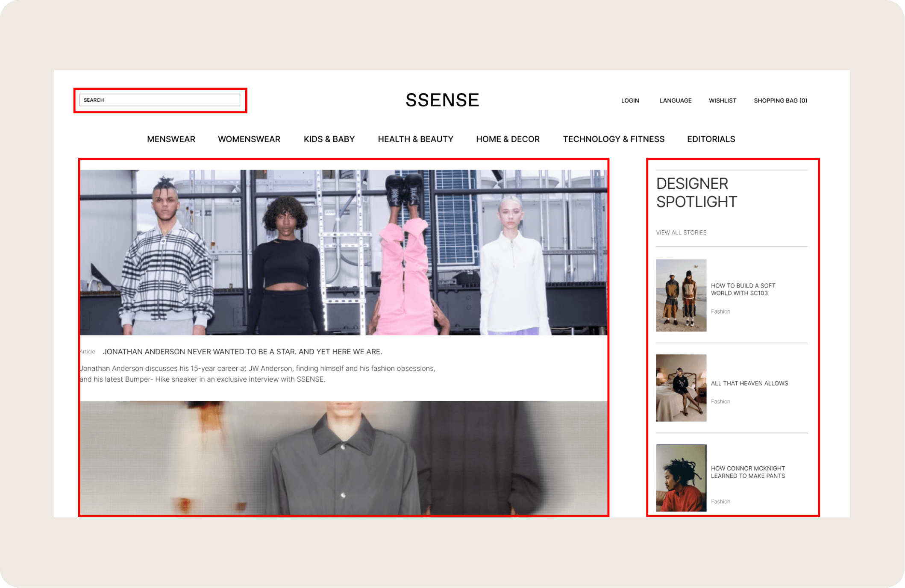Screen dimensions: 905x588
Task: Read How to Build a Soft World with SC103
Action: tap(743, 289)
